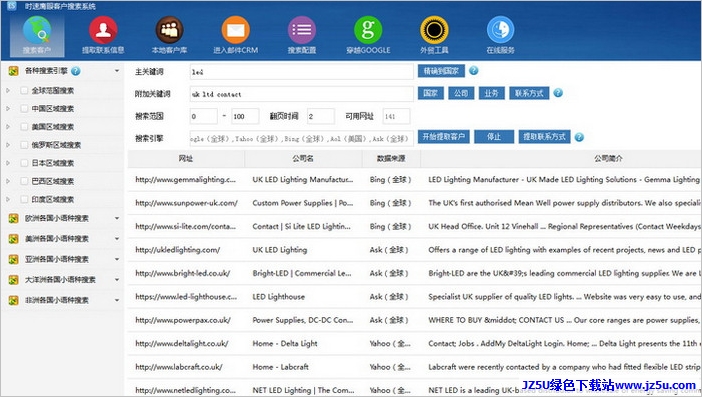Click 欧洲各国小语种搜索 group icon
Image resolution: width=702 pixels, height=397 pixels.
click(13, 218)
